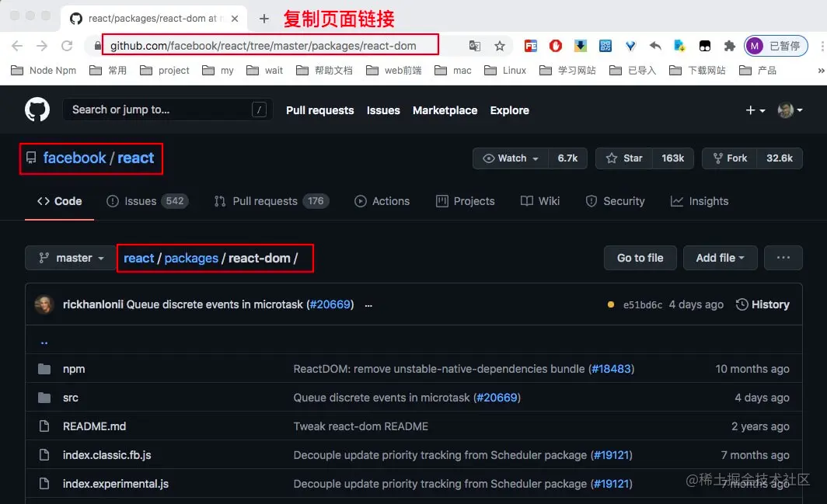Open the Node Npm bookmark folder

click(x=44, y=70)
